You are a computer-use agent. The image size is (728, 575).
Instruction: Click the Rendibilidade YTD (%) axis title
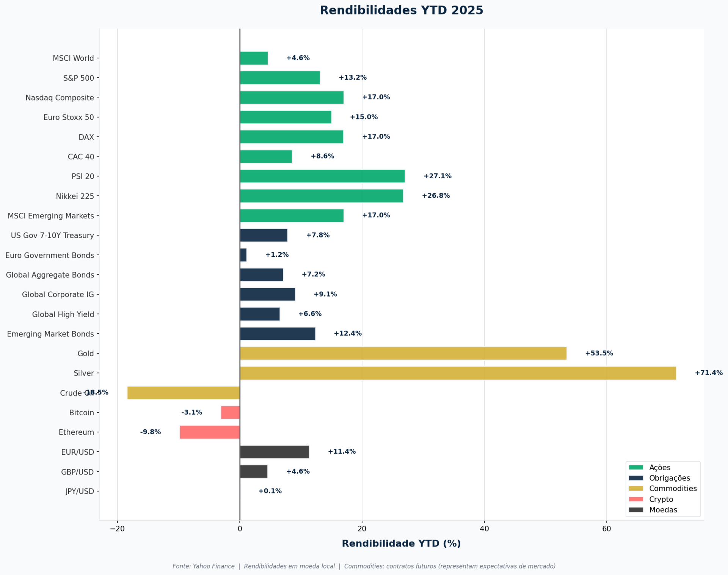(401, 544)
